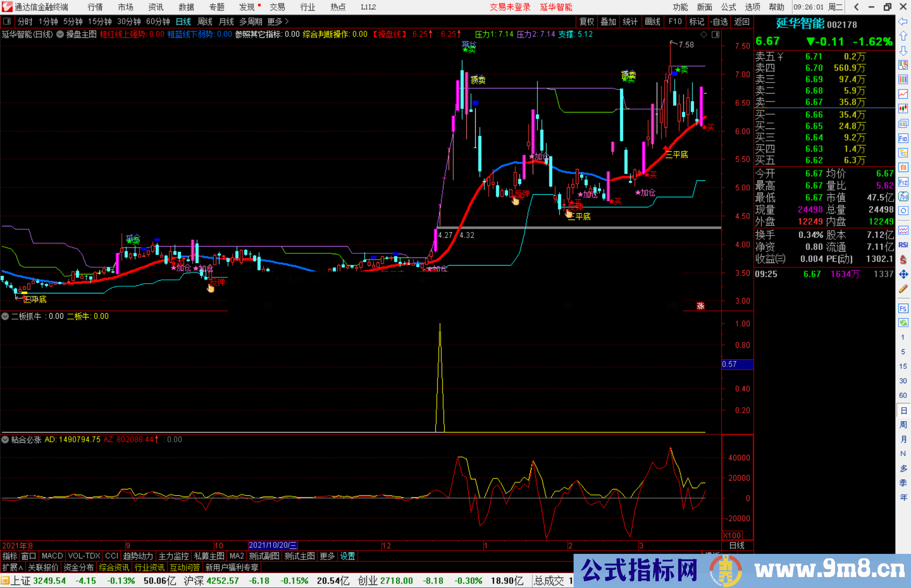
Task: Select the 周线 weekly period
Action: 205,21
